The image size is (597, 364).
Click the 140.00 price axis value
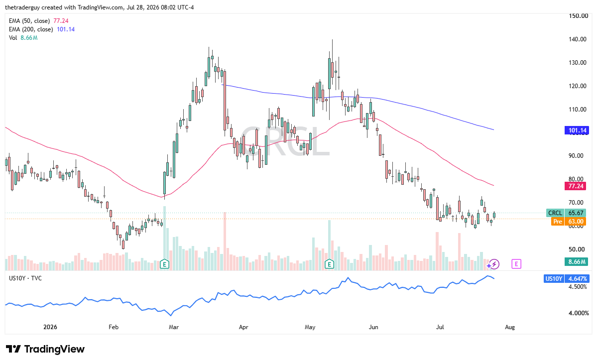pos(578,39)
